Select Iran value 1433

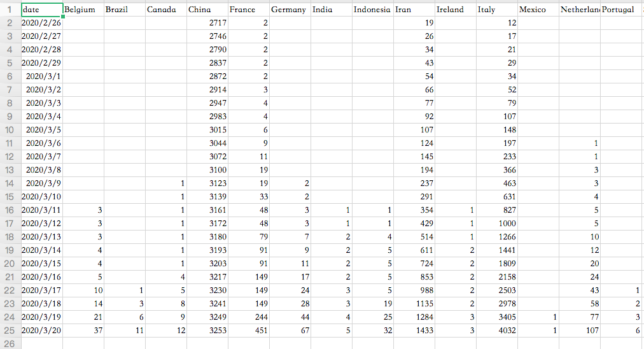pyautogui.click(x=414, y=331)
